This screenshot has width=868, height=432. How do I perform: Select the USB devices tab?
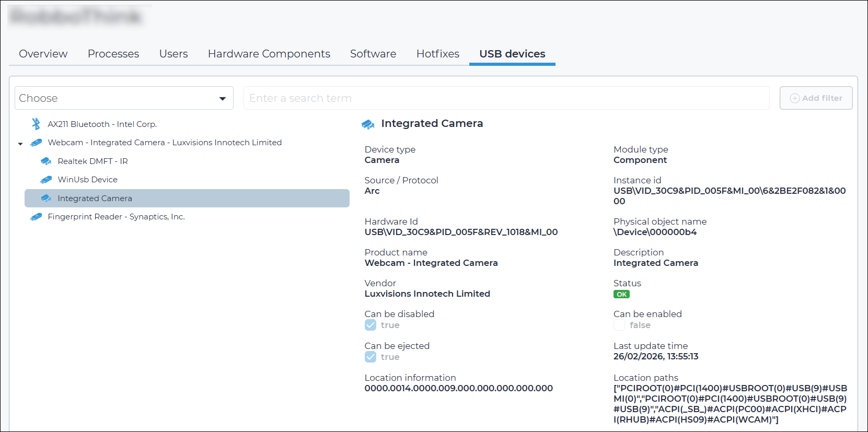pyautogui.click(x=512, y=54)
